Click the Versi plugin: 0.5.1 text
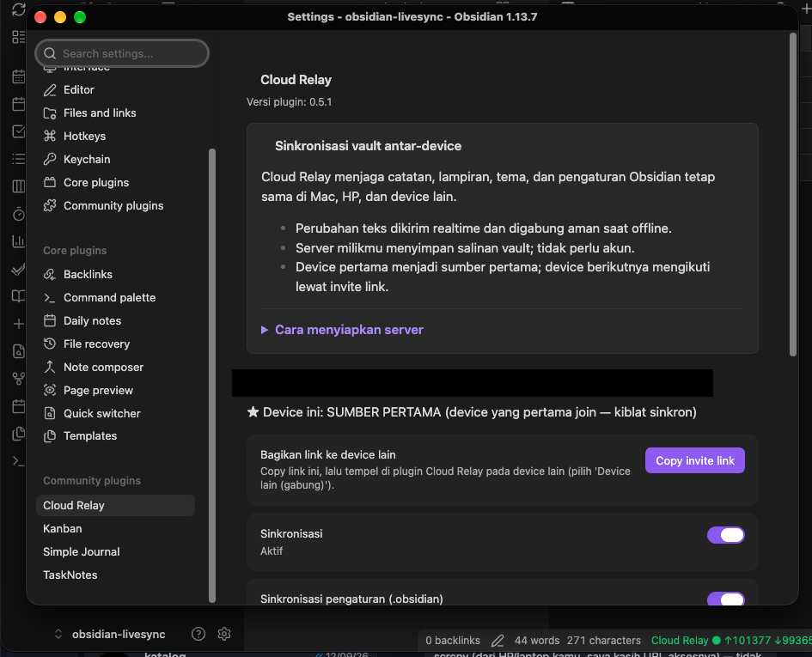 click(289, 102)
